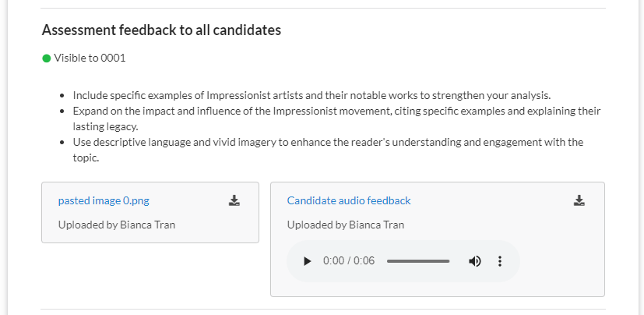Select the bullet about Impressionist artists' notable works
644x315 pixels.
(x=311, y=95)
